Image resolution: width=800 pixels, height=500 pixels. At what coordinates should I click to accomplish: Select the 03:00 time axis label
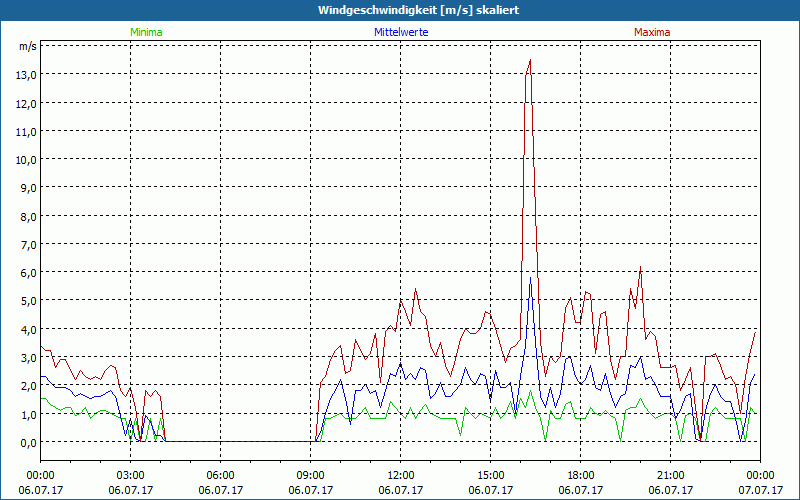tap(130, 475)
